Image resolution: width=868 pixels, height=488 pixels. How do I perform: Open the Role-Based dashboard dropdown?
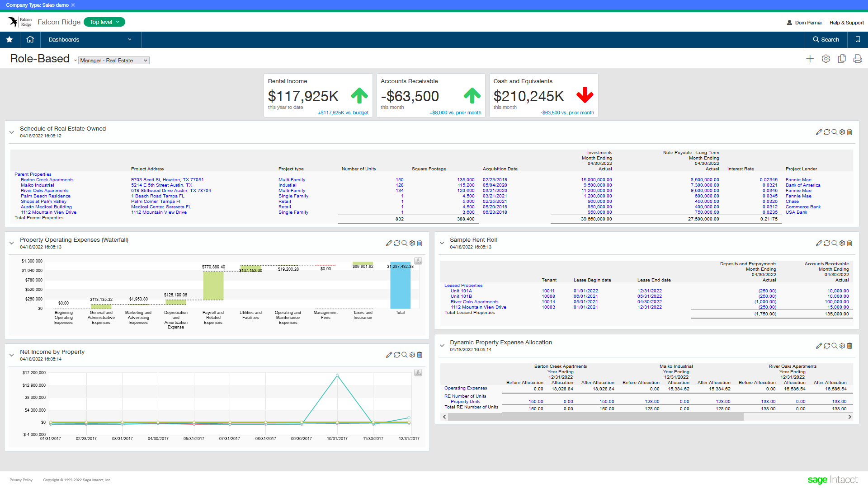75,60
